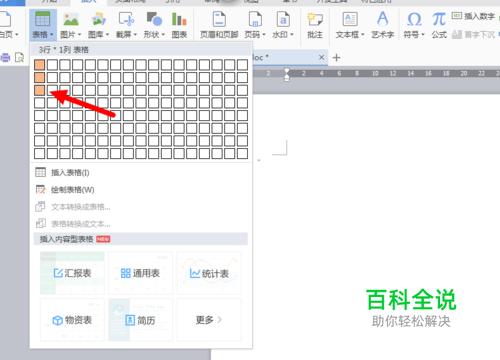The width and height of the screenshot is (500, 360).
Task: Expand the 水印 dropdown arrow
Action: 292,34
